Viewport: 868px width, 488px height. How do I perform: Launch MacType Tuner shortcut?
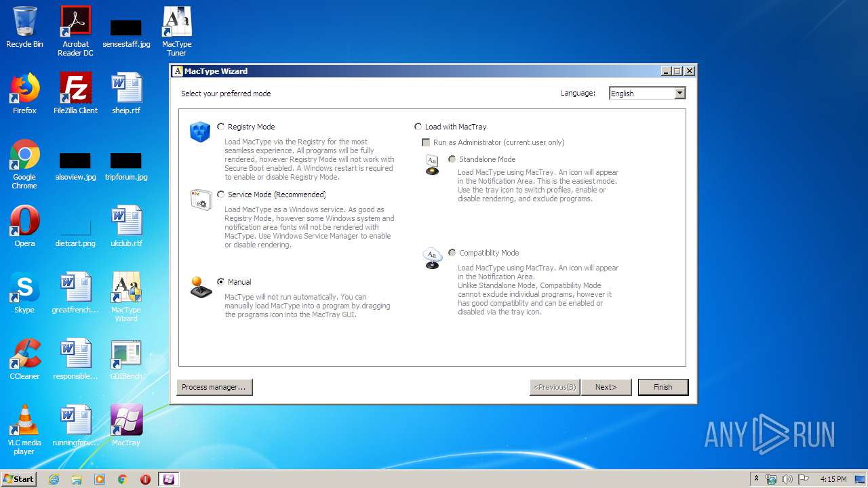[x=176, y=31]
